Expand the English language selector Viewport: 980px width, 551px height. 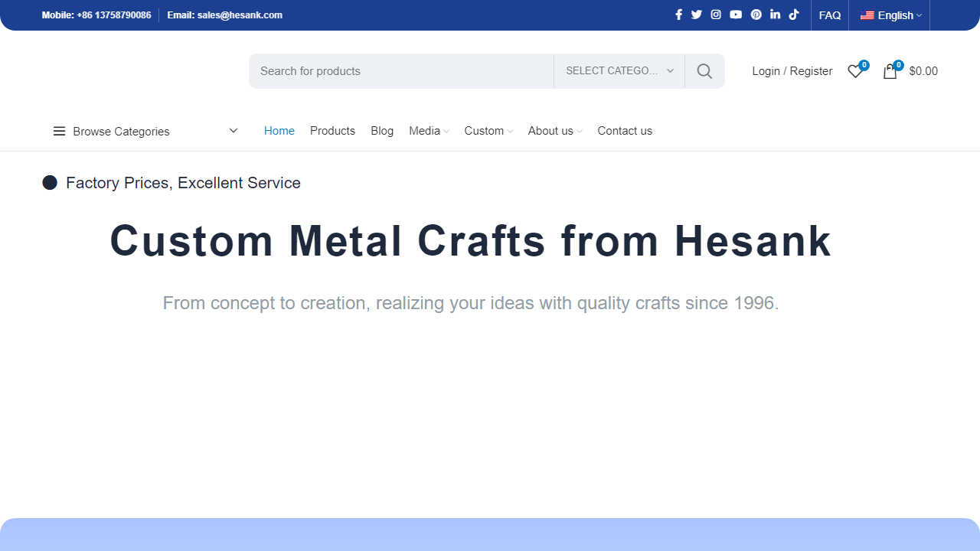[890, 15]
